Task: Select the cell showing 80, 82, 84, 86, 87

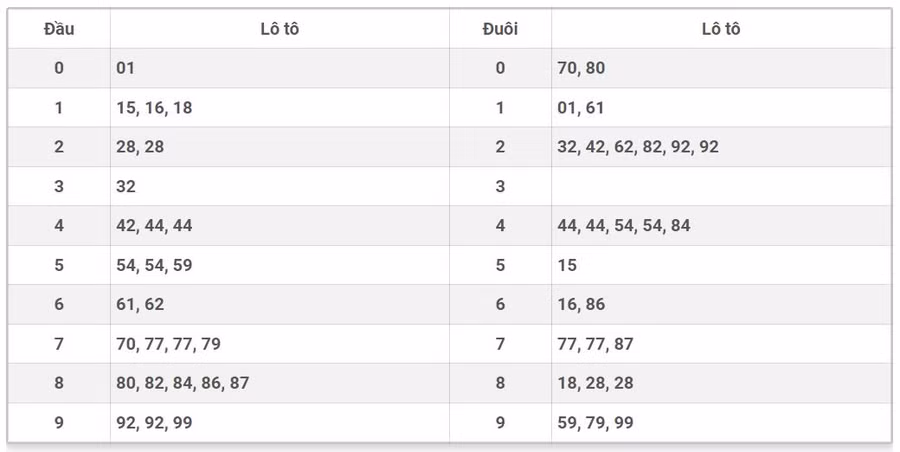Action: tap(183, 383)
